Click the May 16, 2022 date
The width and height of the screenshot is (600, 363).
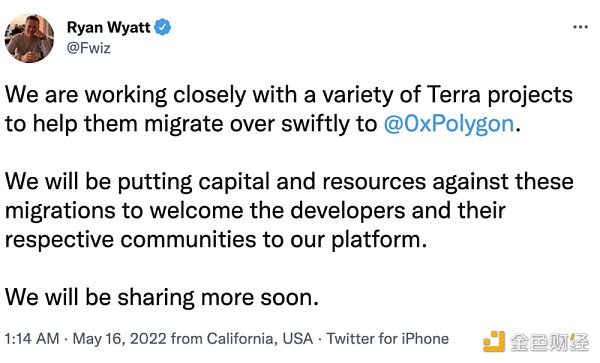pos(120,339)
